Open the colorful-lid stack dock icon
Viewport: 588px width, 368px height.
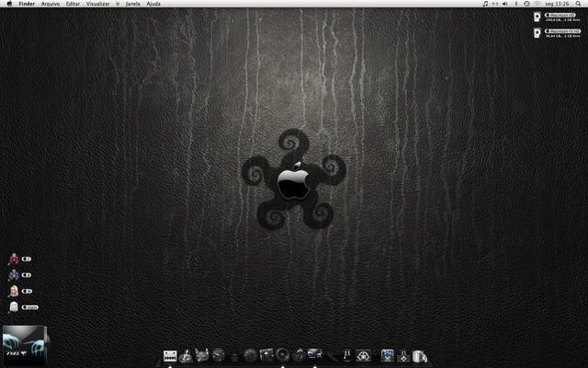point(388,355)
